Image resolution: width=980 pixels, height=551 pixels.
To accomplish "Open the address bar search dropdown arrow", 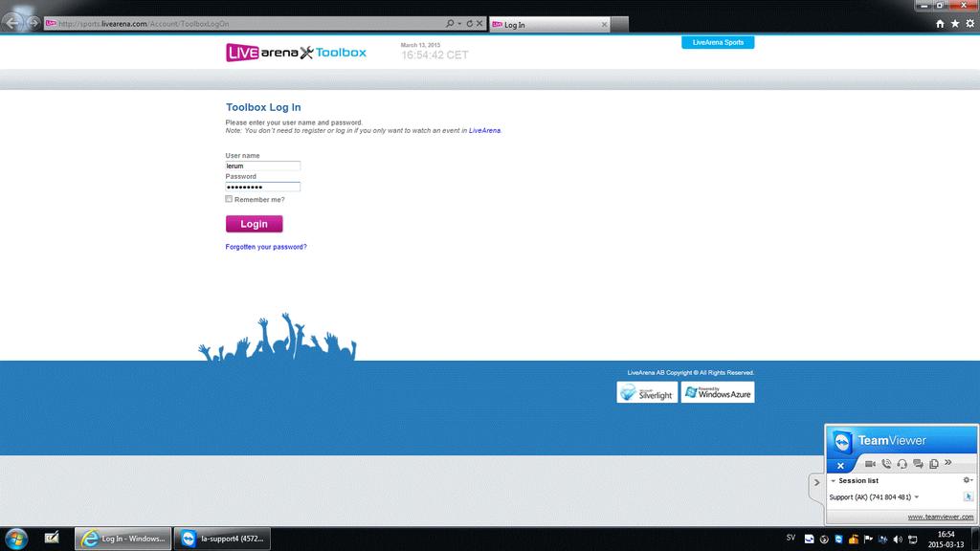I will click(x=459, y=24).
